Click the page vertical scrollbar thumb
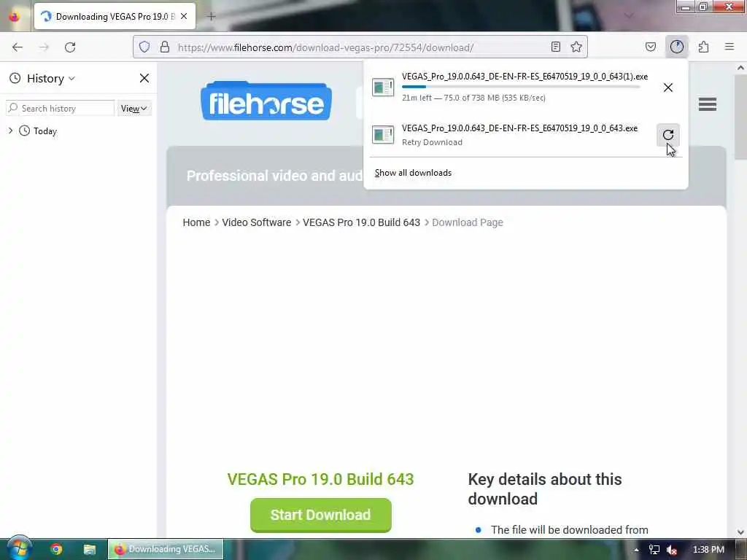The width and height of the screenshot is (747, 560). click(740, 117)
